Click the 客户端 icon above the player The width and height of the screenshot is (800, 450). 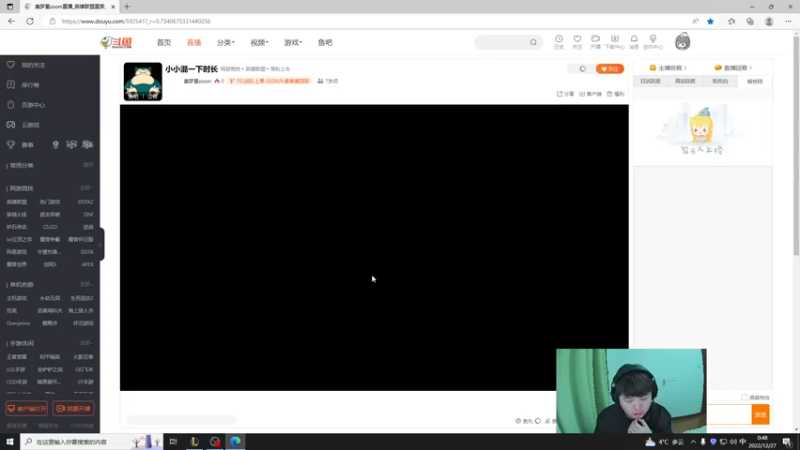pos(590,94)
